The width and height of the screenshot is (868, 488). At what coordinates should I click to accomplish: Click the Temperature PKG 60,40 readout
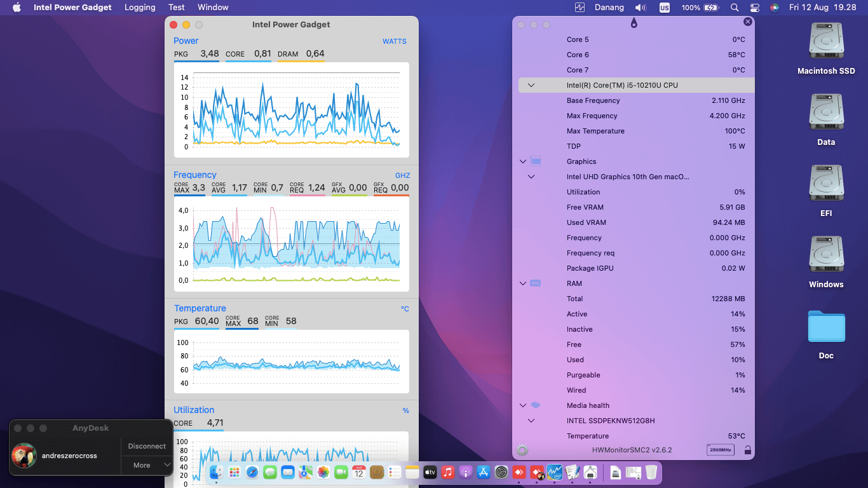pyautogui.click(x=196, y=321)
